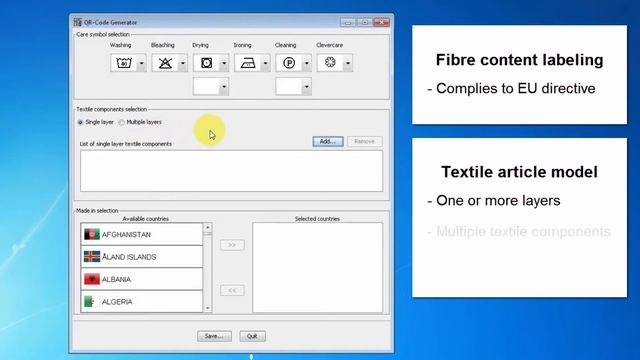Open the first Cleaning dropdown arrow
The width and height of the screenshot is (640, 360).
click(x=307, y=63)
